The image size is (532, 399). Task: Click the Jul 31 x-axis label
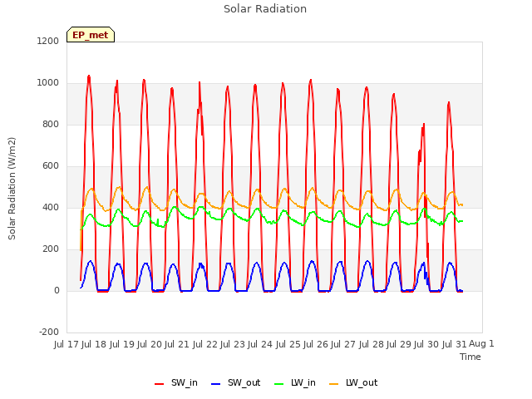pyautogui.click(x=455, y=344)
